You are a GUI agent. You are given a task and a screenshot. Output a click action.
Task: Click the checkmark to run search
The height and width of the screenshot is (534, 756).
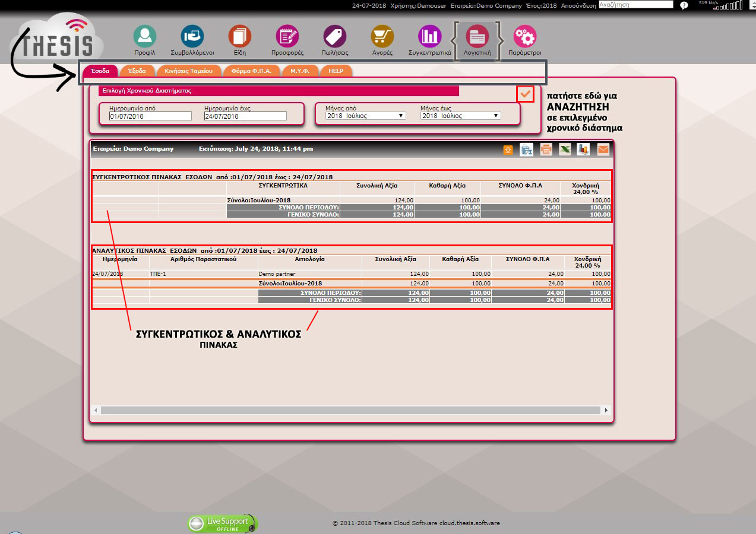click(x=525, y=94)
